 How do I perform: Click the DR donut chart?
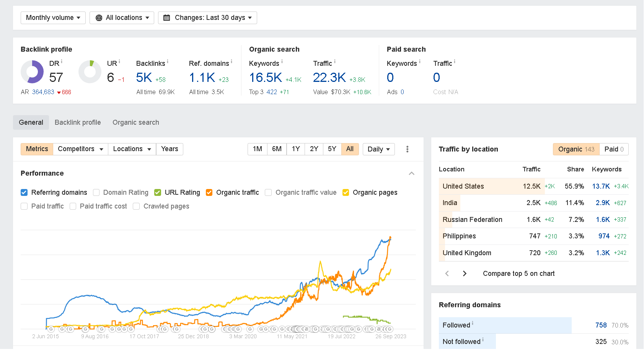32,72
